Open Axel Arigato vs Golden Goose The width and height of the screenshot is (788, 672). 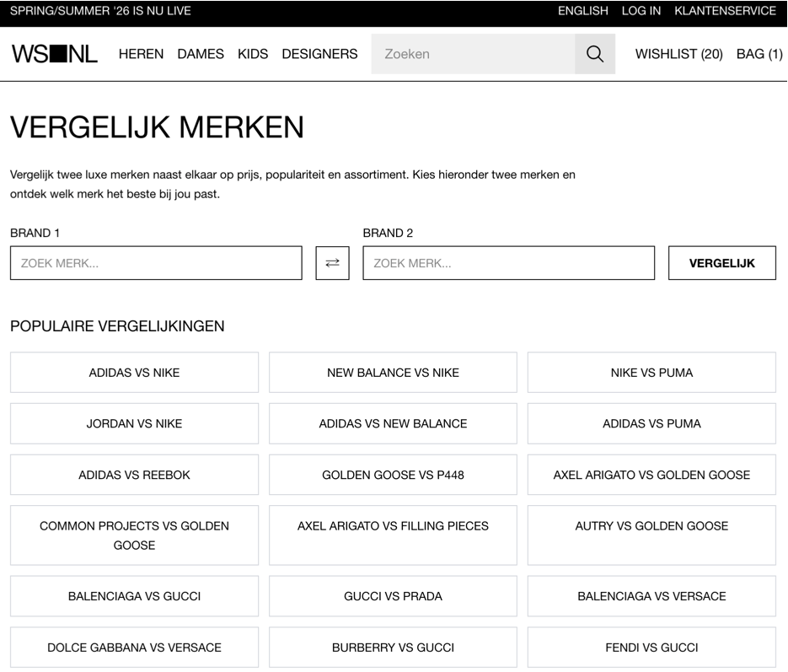[x=651, y=475]
